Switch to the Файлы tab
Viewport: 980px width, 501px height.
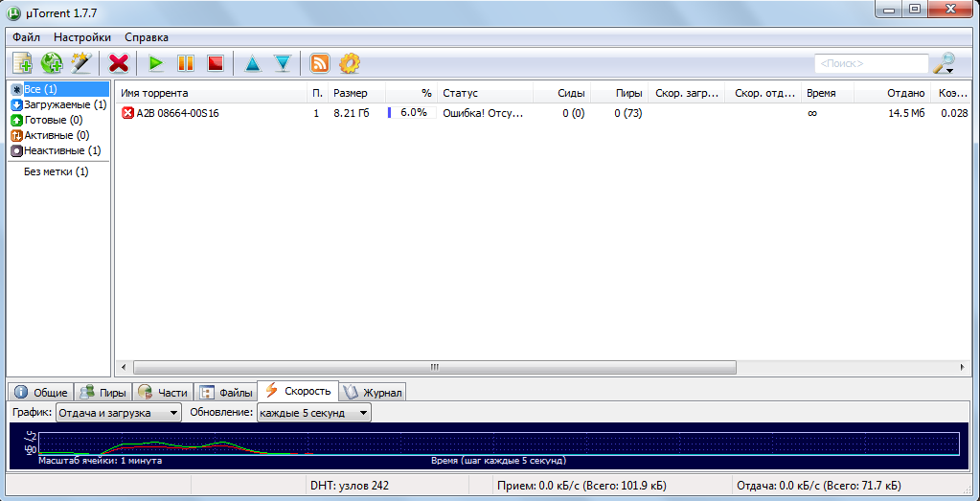pos(226,393)
